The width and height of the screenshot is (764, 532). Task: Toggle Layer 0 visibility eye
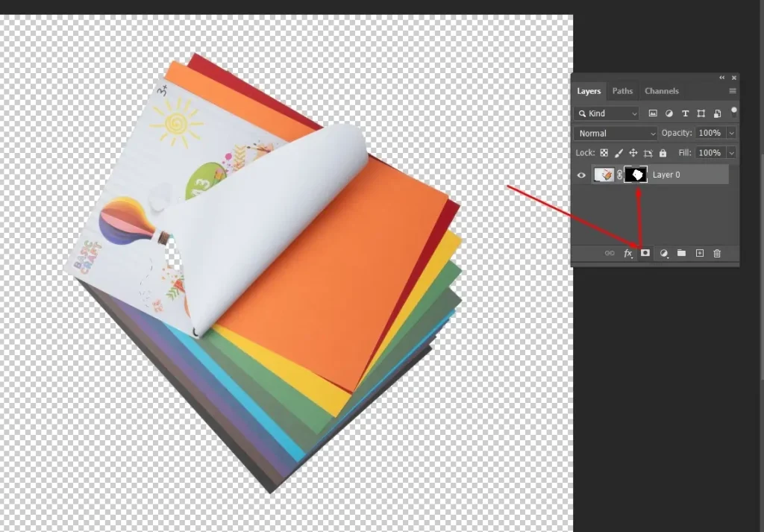pos(580,175)
